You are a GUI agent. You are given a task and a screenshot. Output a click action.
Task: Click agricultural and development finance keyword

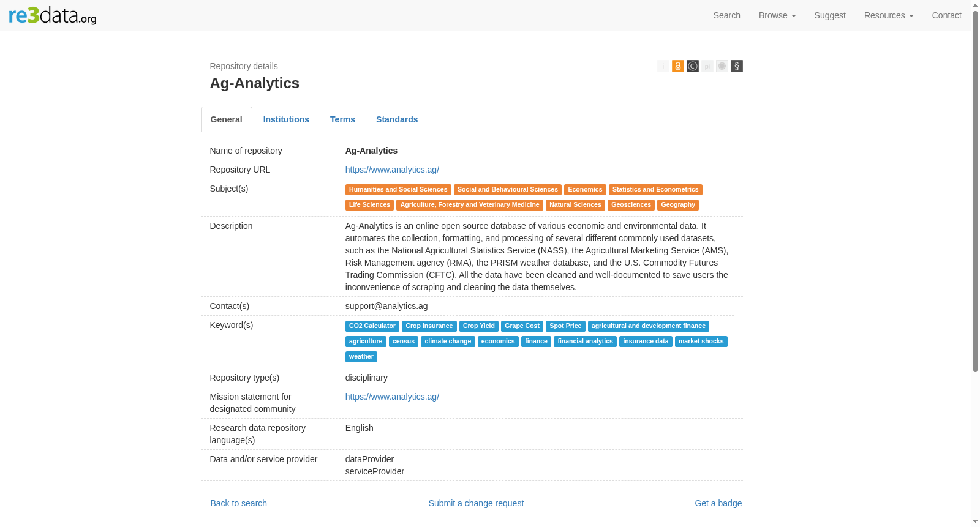point(649,326)
